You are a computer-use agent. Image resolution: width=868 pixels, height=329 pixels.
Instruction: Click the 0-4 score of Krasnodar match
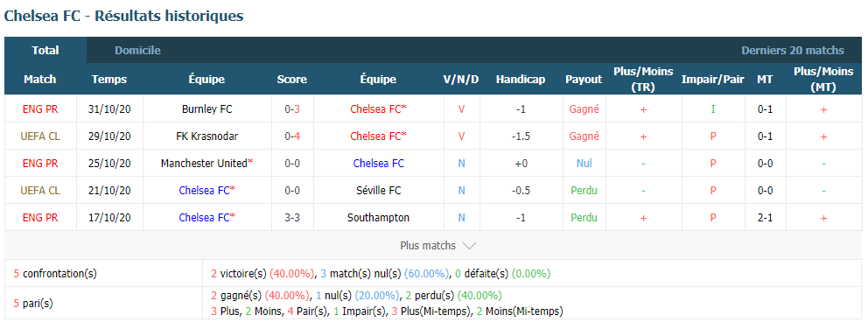[292, 136]
